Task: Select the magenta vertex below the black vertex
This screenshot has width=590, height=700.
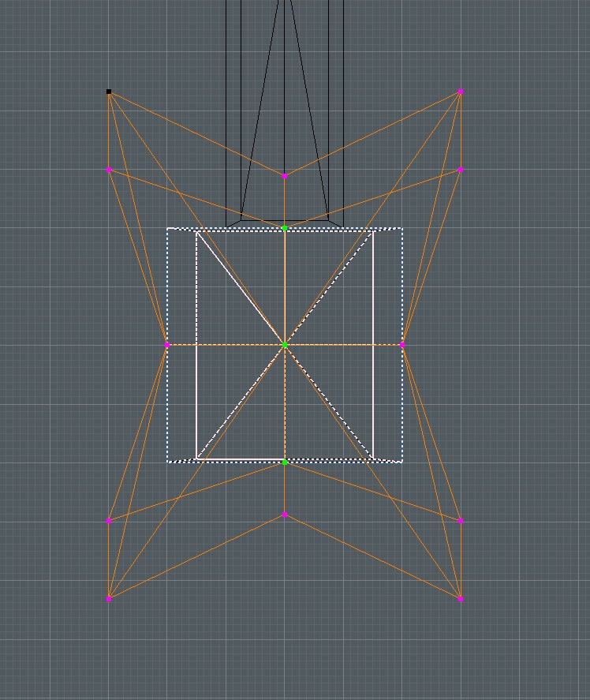Action: coord(109,170)
